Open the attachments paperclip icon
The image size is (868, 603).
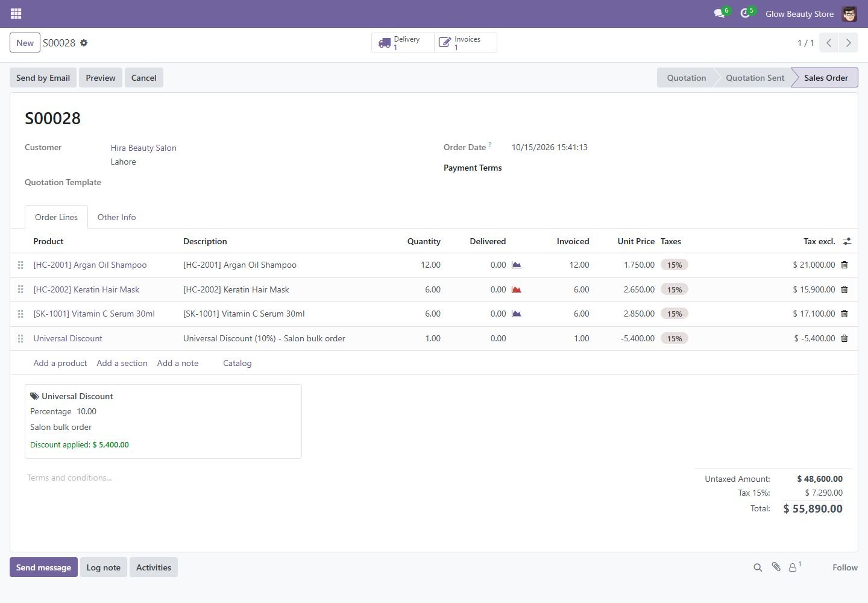pos(776,567)
